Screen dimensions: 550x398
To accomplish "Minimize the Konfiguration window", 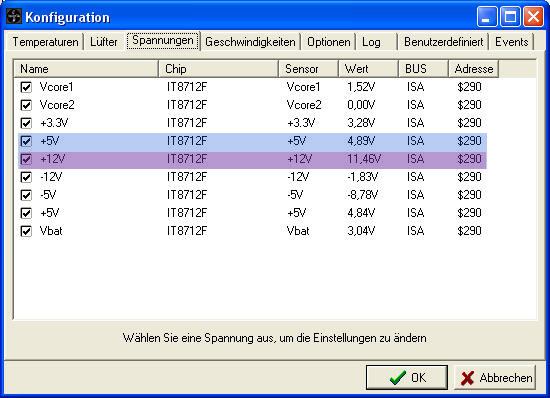I will click(x=487, y=16).
